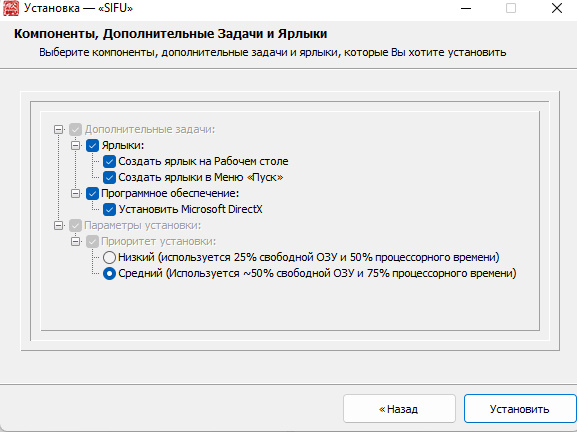The height and width of the screenshot is (432, 577).
Task: Collapse the Приоритет установки branch
Action: (75, 241)
